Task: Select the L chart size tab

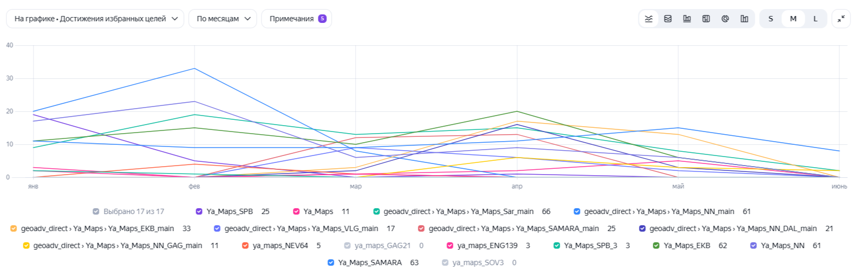Action: tap(815, 19)
